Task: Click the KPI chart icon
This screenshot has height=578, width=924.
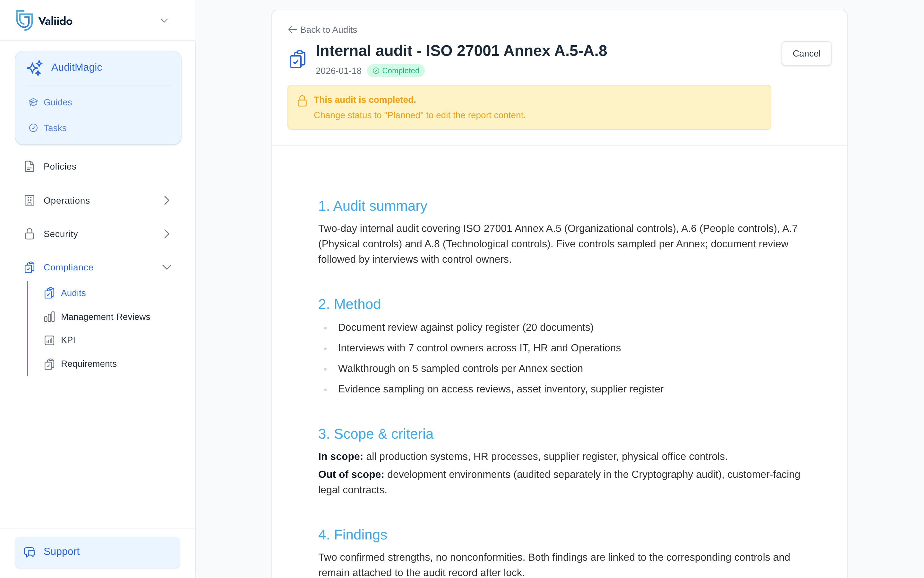Action: [x=49, y=340]
